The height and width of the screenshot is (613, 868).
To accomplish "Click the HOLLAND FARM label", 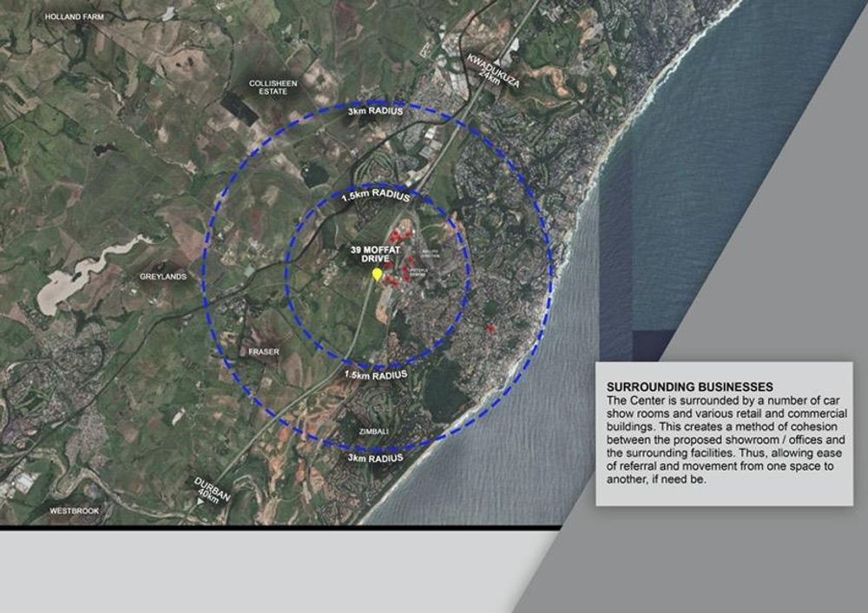I will 74,16.
